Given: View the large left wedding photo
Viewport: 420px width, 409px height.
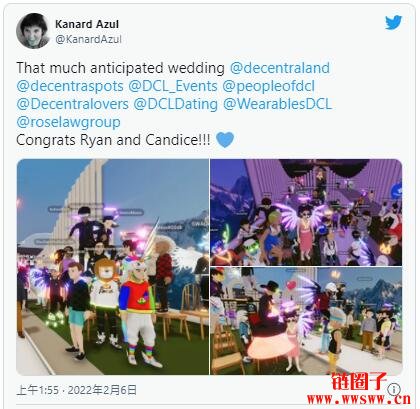Looking at the screenshot, I should pyautogui.click(x=113, y=267).
